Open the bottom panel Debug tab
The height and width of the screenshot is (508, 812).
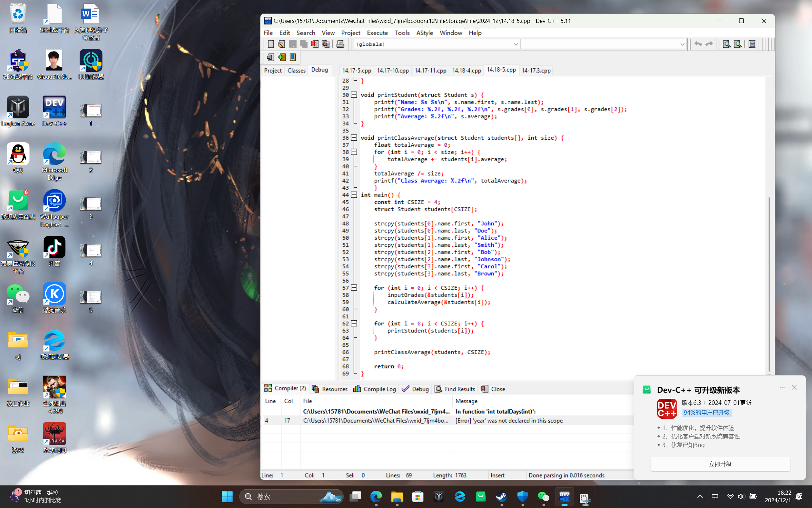pos(416,389)
